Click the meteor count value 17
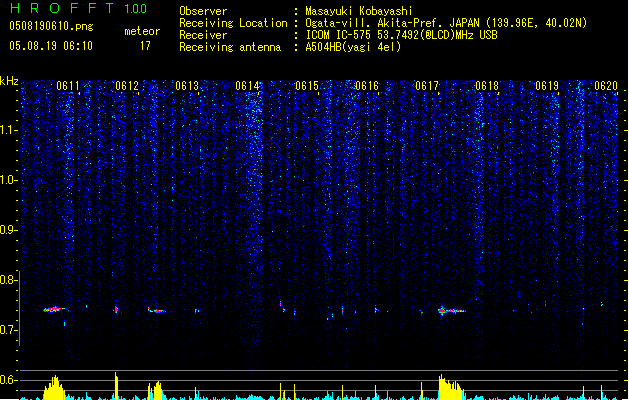629x400 pixels. (145, 46)
